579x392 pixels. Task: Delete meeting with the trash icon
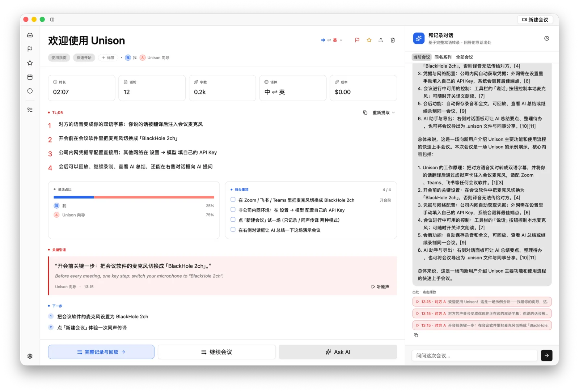point(393,40)
